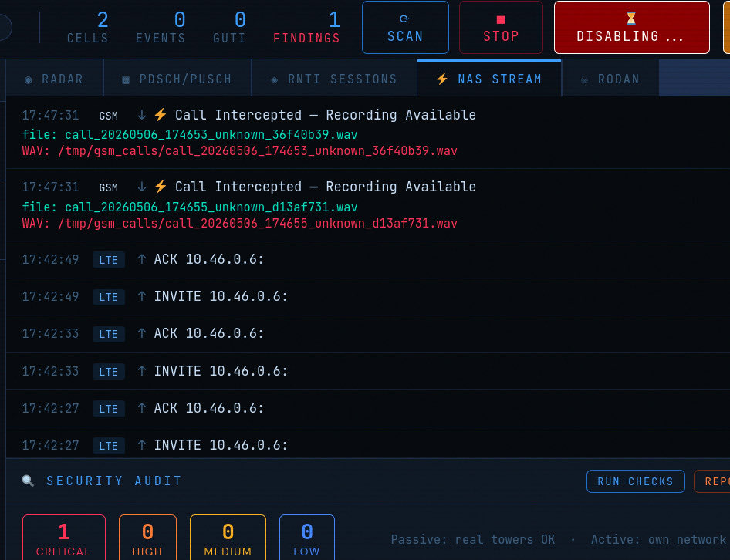Click LTE badge on 17:42:33 INVITE row
This screenshot has width=730, height=560.
(109, 372)
